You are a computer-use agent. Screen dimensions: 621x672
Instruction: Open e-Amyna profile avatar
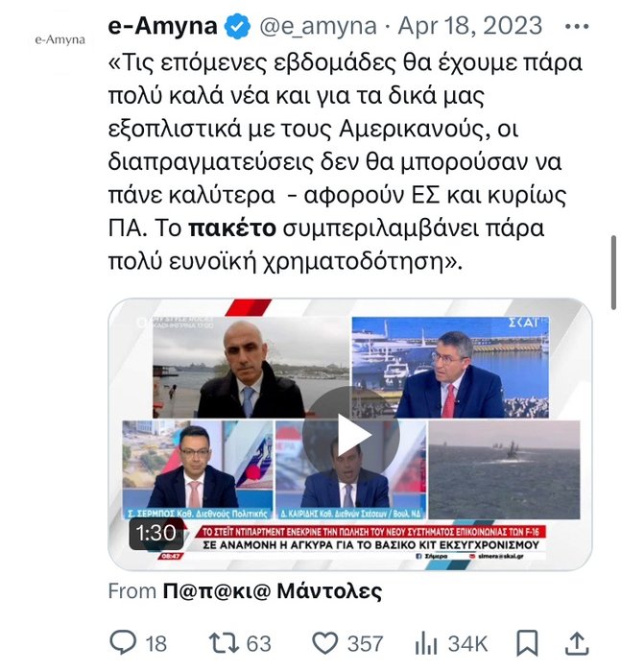pyautogui.click(x=60, y=40)
